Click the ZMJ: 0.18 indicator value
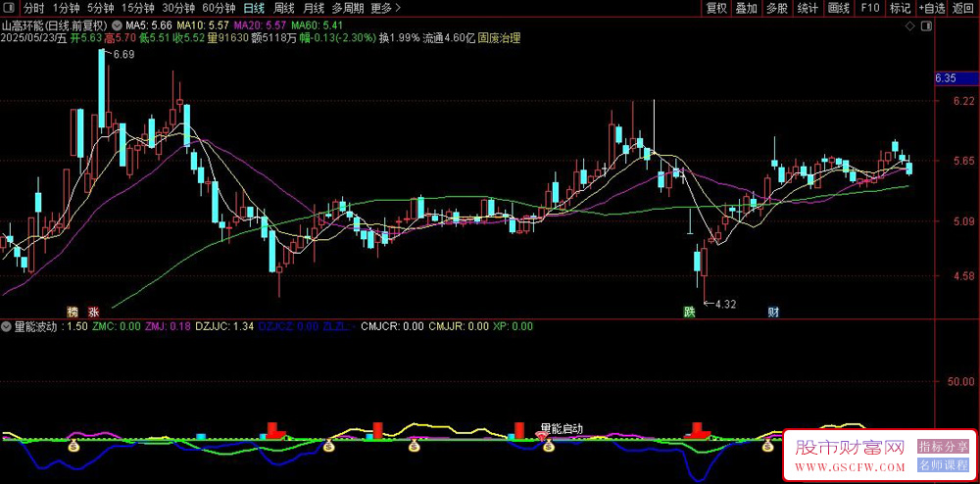Image resolution: width=980 pixels, height=484 pixels. tap(169, 326)
